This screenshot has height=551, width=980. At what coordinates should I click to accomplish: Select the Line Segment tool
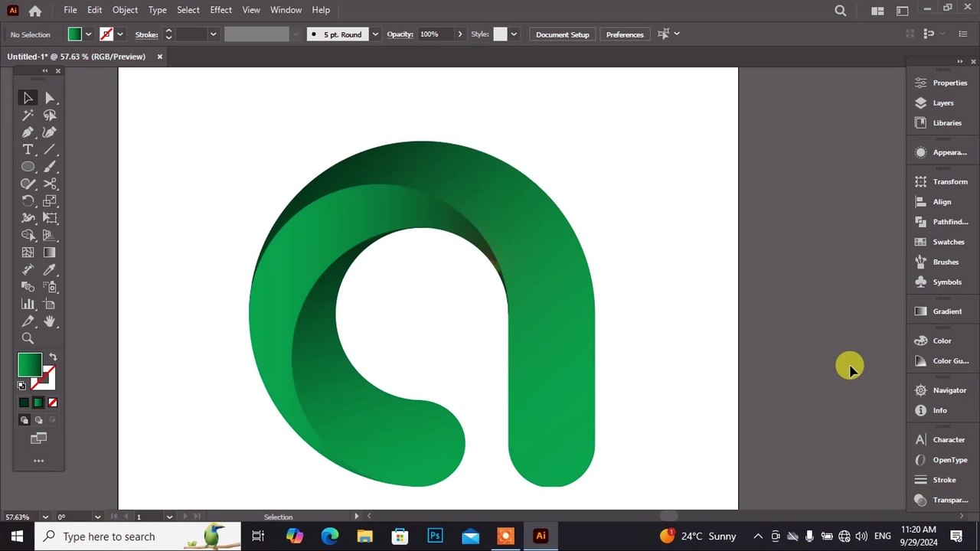(x=50, y=150)
